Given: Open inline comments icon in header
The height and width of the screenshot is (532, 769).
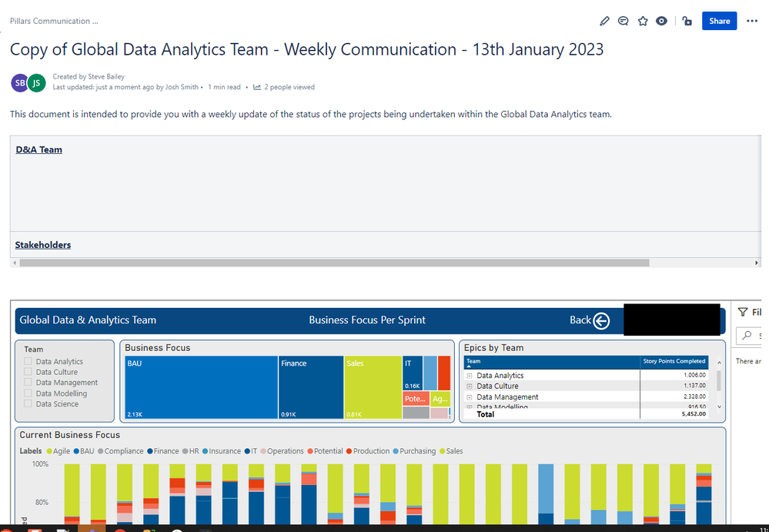Looking at the screenshot, I should [623, 21].
